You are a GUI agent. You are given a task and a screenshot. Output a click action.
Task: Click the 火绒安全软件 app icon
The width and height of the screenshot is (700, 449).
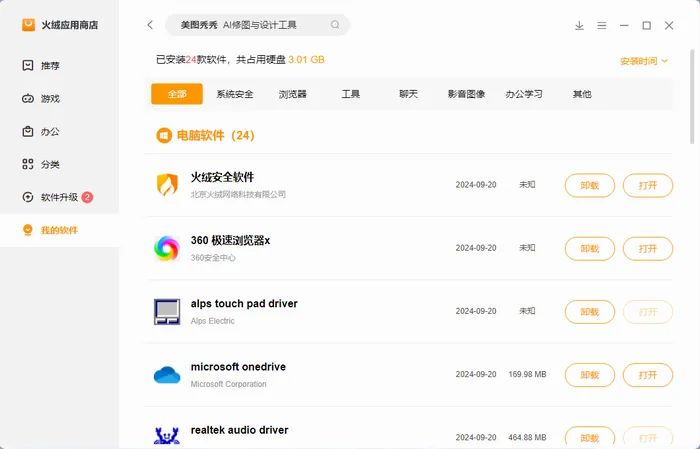click(167, 185)
